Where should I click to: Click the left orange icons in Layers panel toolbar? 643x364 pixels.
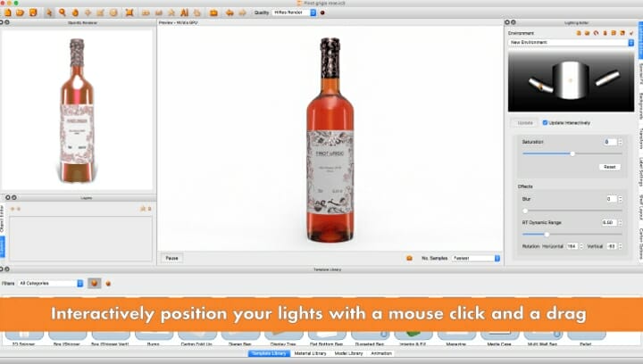[x=15, y=209]
